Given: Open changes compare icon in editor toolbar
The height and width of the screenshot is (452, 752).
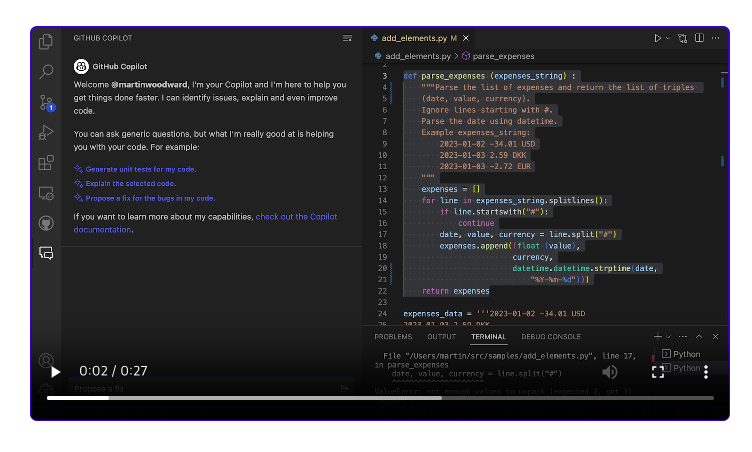Looking at the screenshot, I should tap(682, 38).
